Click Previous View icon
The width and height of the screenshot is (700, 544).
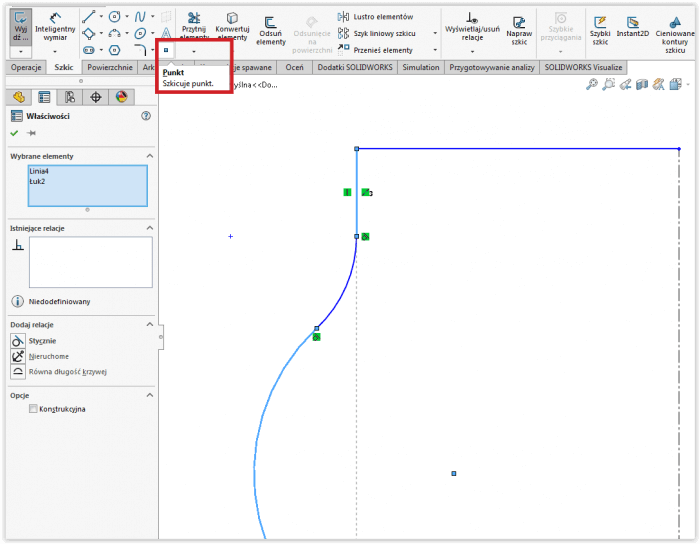[x=625, y=84]
